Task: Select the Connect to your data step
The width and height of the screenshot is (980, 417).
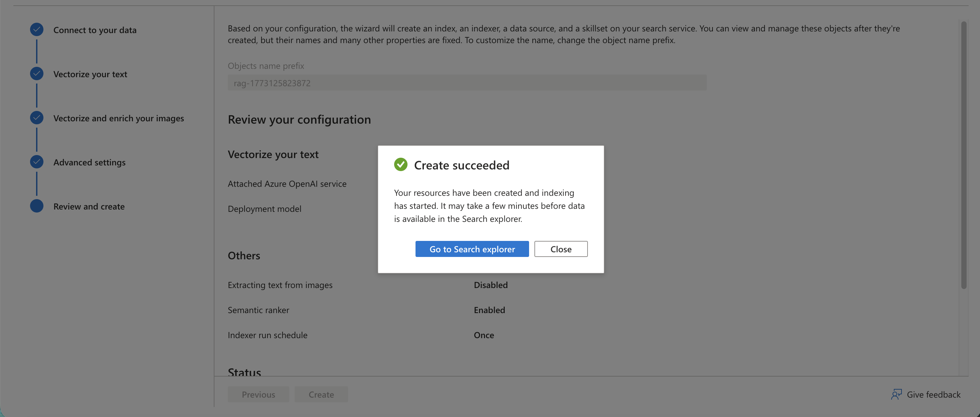Action: coord(95,30)
